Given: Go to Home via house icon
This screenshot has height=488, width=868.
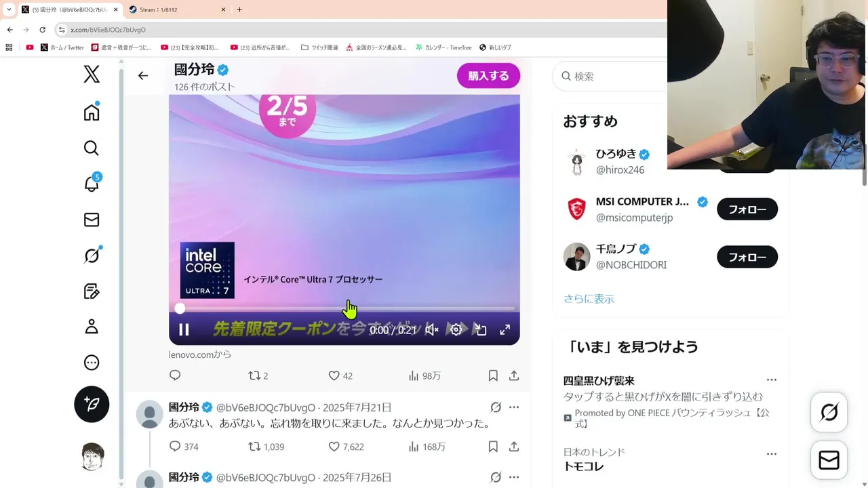Looking at the screenshot, I should click(x=92, y=112).
